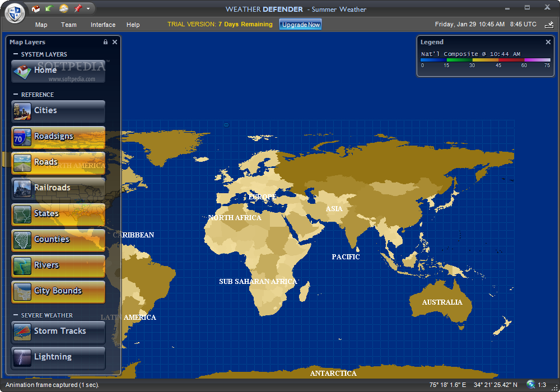Screen dimensions: 560x392
Task: Click the AUSTRALIA label on the map
Action: pyautogui.click(x=442, y=302)
